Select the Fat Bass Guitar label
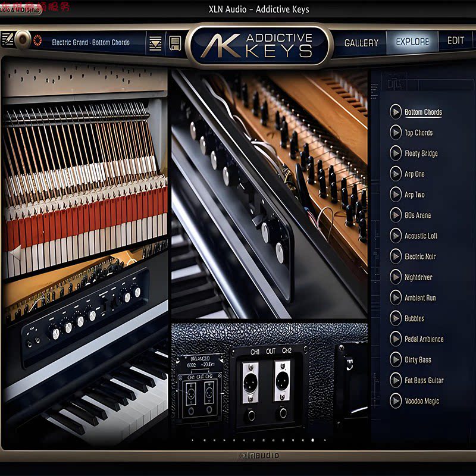The width and height of the screenshot is (476, 476). click(424, 380)
